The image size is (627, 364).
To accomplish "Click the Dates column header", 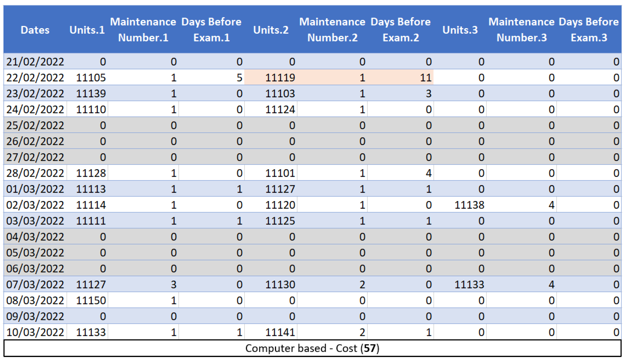I will (x=35, y=30).
